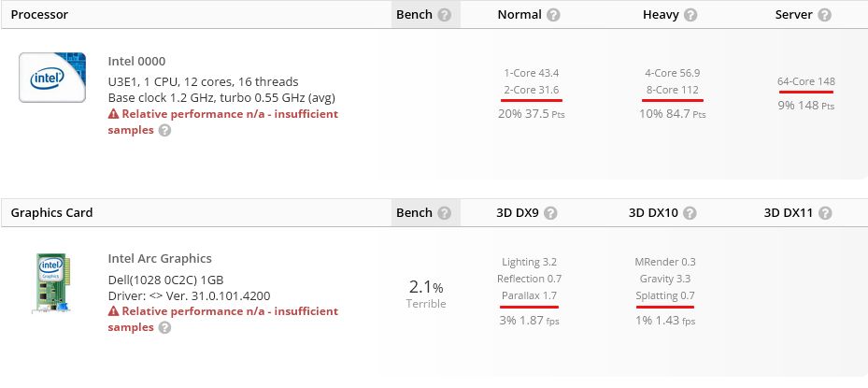Image resolution: width=868 pixels, height=388 pixels.
Task: Open the Intel 0000 processor link
Action: coord(136,61)
